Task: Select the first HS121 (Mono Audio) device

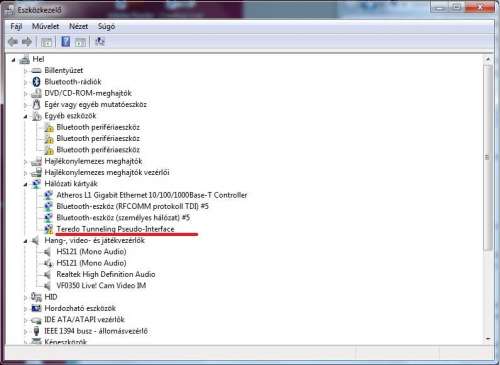Action: 91,252
